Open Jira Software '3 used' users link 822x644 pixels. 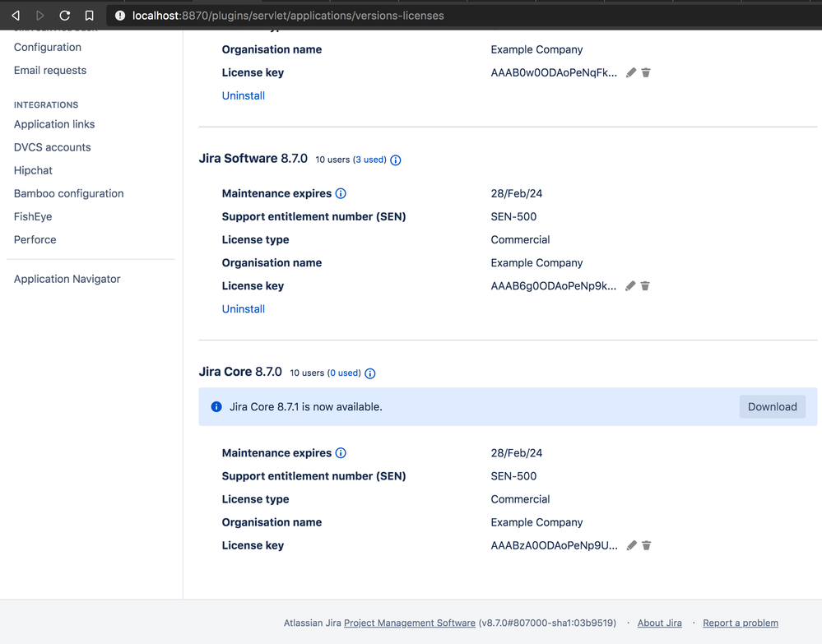369,160
